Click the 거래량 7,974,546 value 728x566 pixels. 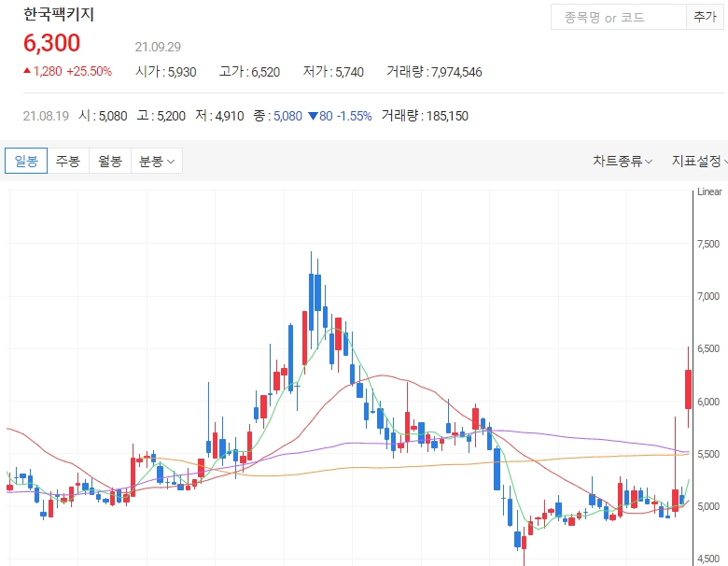tap(434, 72)
